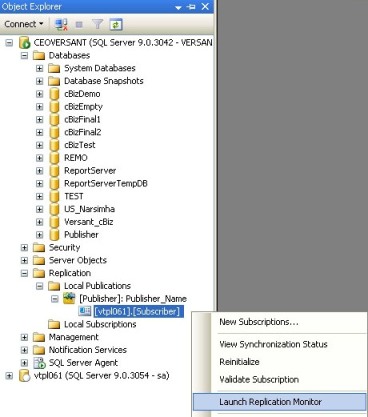Viewport: 368px width, 417px height.
Task: Click the vtpl061 server icon
Action: (x=24, y=375)
